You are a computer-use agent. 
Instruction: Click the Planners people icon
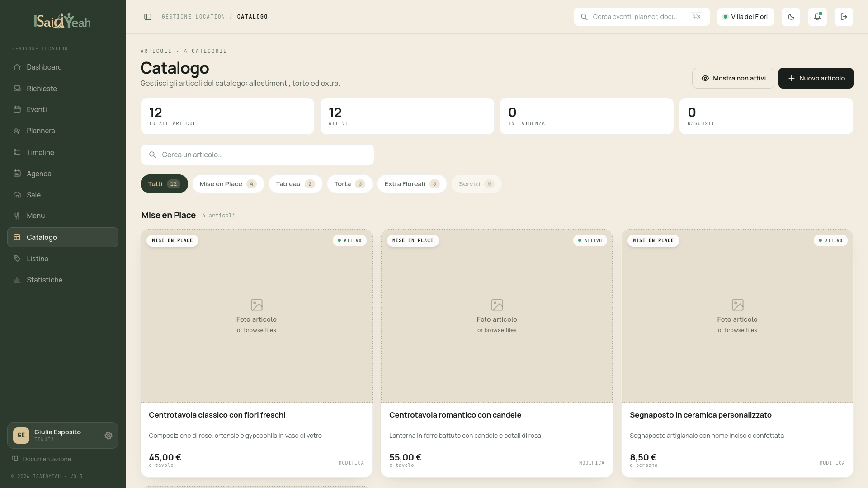(17, 131)
